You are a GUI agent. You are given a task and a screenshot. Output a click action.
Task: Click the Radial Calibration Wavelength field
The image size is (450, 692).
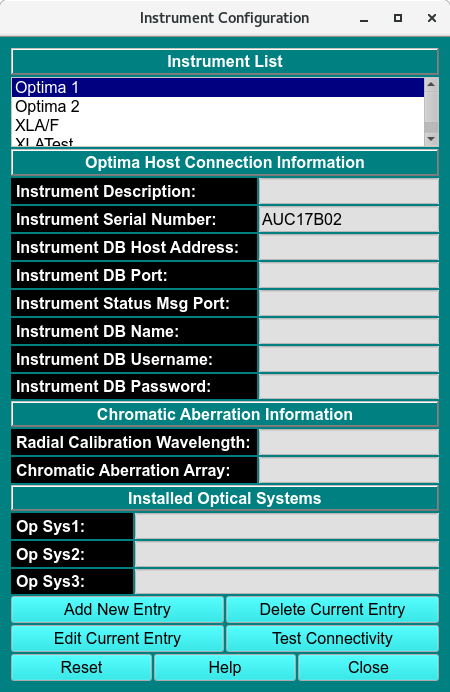[349, 442]
